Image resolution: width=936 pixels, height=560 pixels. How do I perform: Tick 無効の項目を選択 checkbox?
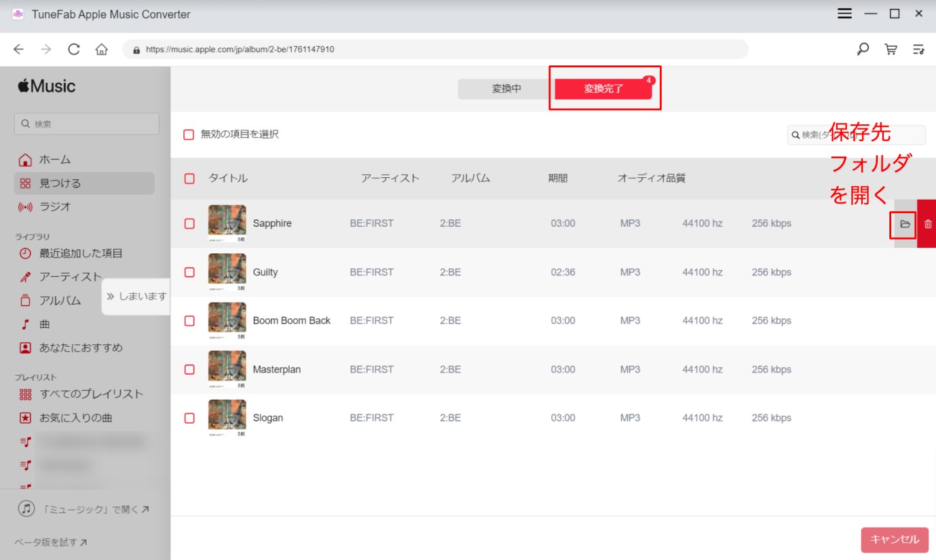189,134
